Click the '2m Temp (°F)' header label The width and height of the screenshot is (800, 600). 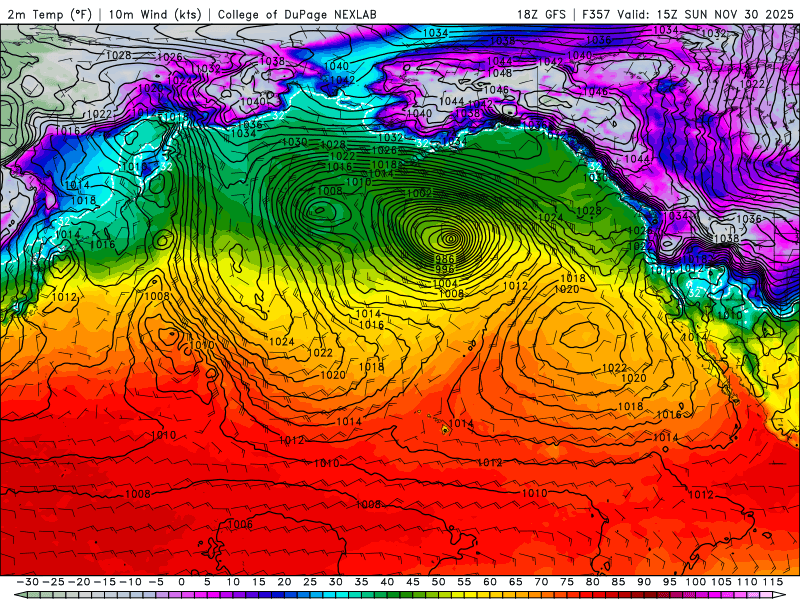pos(49,14)
